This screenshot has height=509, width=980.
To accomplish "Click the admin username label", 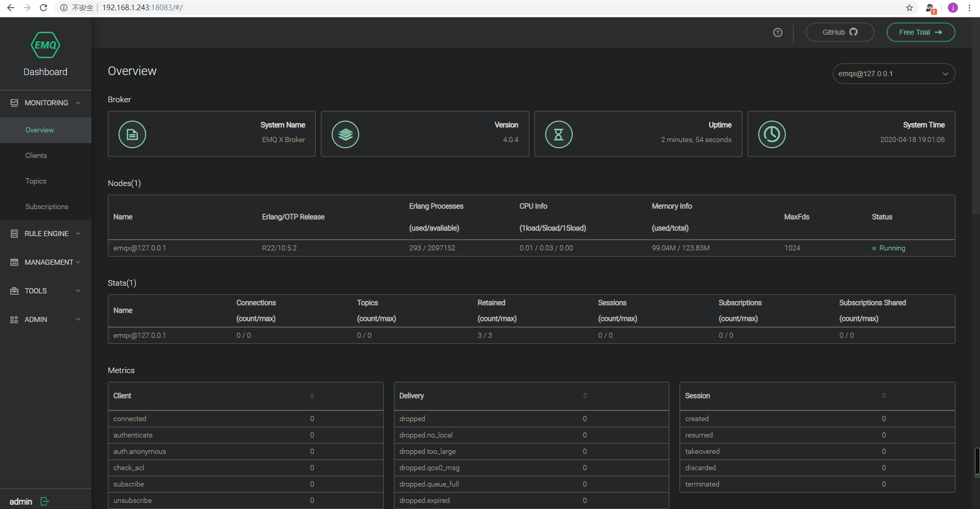I will [x=21, y=501].
